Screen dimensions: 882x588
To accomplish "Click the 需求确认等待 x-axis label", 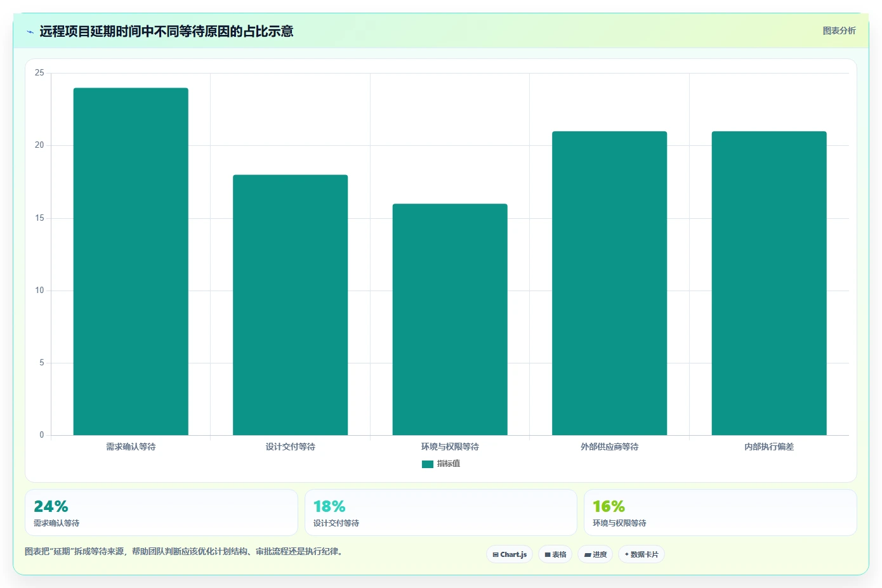I will pyautogui.click(x=131, y=447).
